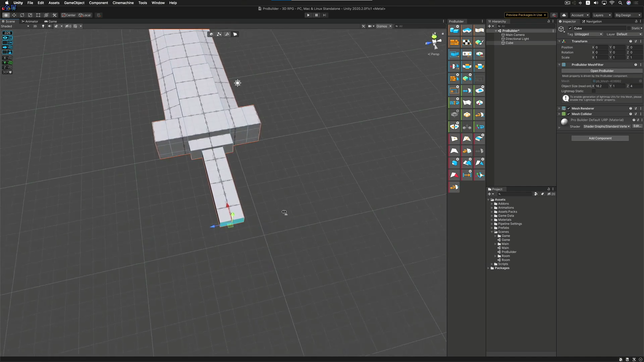
Task: Toggle the Lightmap Static checkbox
Action: [594, 91]
